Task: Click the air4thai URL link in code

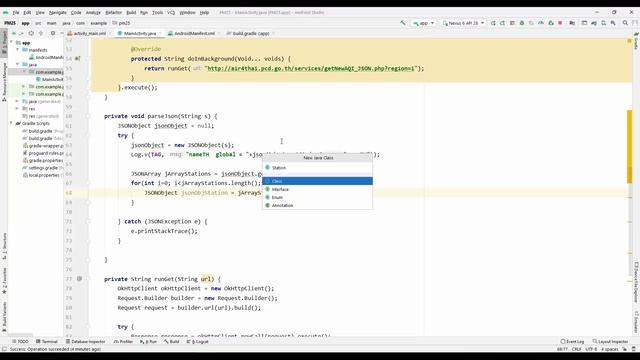Action: (x=311, y=68)
